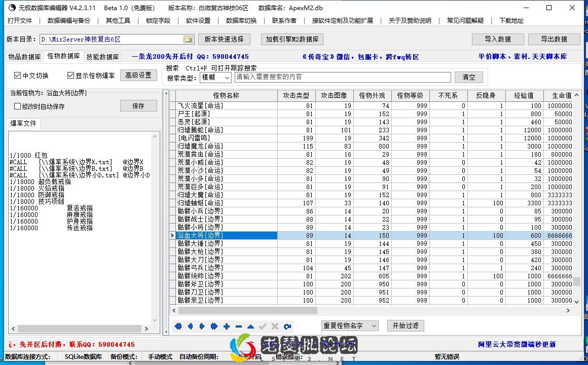Click the 清空 clear button
Image resolution: width=588 pixels, height=365 pixels.
point(469,77)
